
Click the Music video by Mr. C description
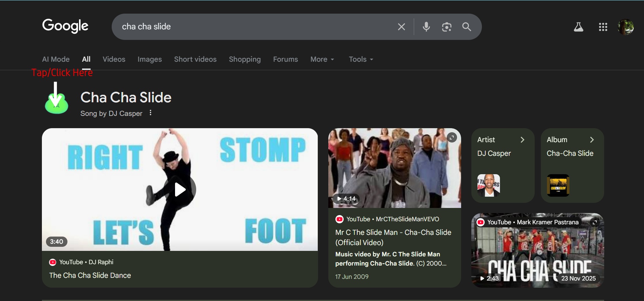point(391,259)
